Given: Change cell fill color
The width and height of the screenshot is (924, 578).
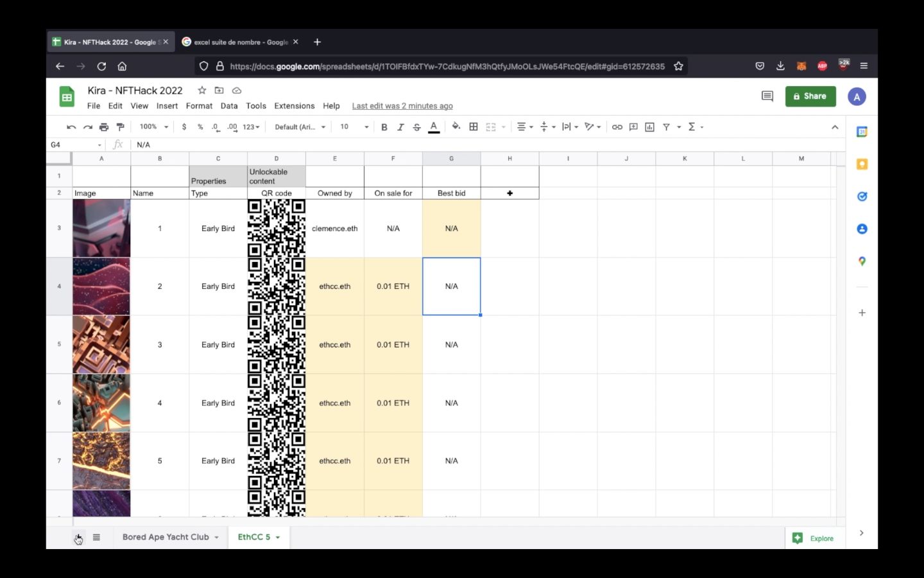Looking at the screenshot, I should point(456,127).
